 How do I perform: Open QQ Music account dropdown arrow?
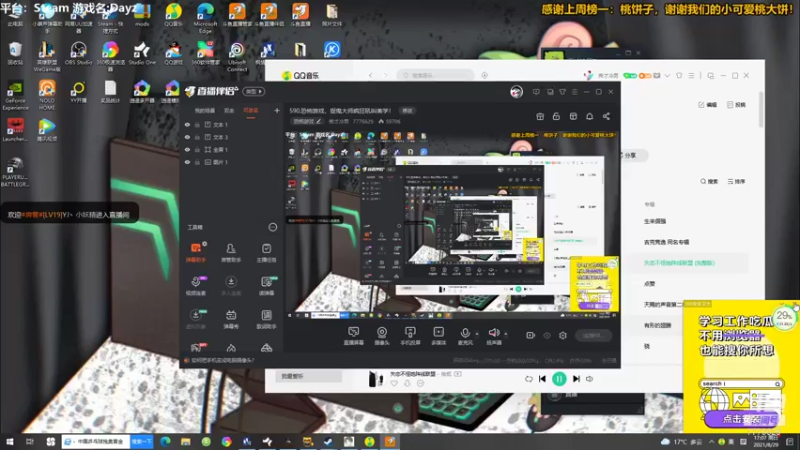click(x=667, y=76)
